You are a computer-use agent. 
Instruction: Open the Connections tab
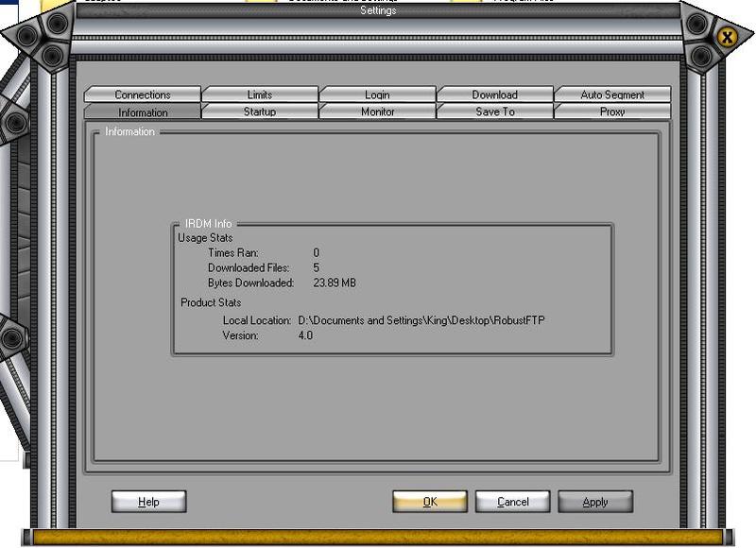coord(142,94)
